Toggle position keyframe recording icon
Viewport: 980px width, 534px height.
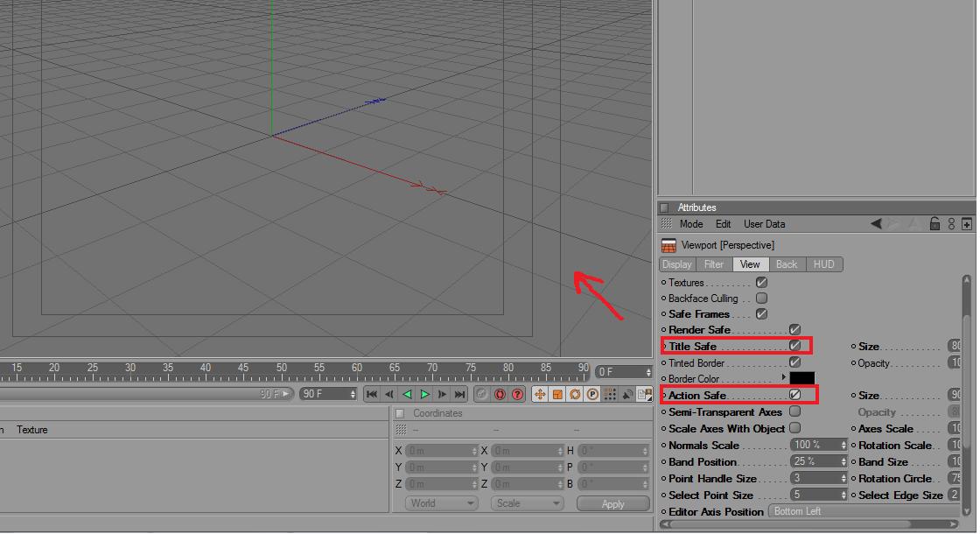point(539,394)
